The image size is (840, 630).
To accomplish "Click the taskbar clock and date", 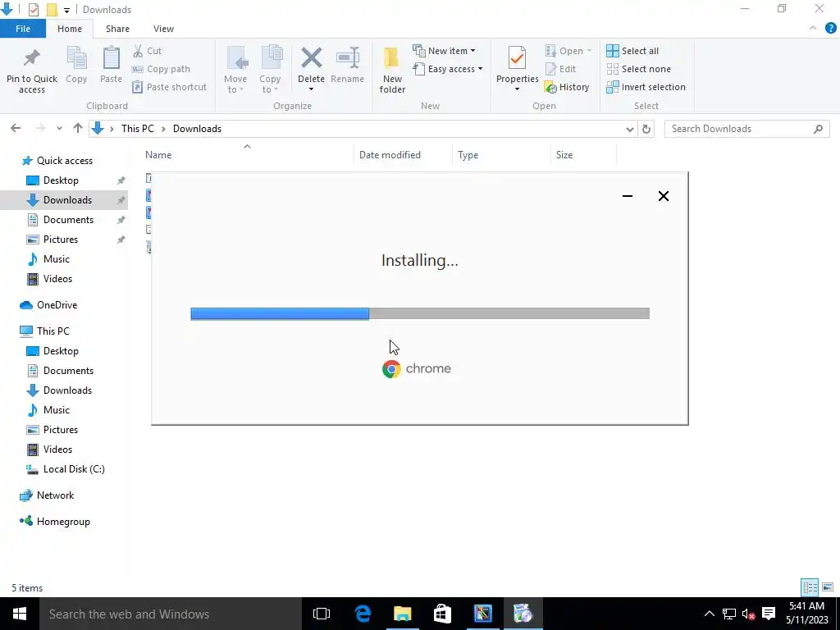I will point(807,614).
